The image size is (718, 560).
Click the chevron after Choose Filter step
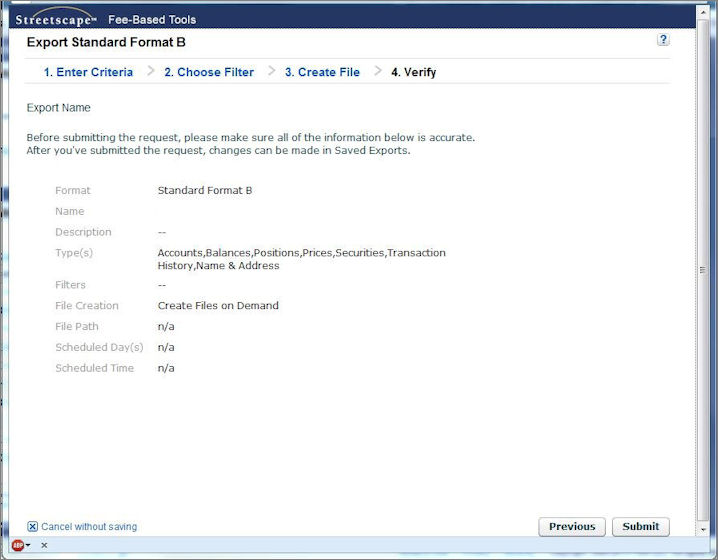(271, 71)
